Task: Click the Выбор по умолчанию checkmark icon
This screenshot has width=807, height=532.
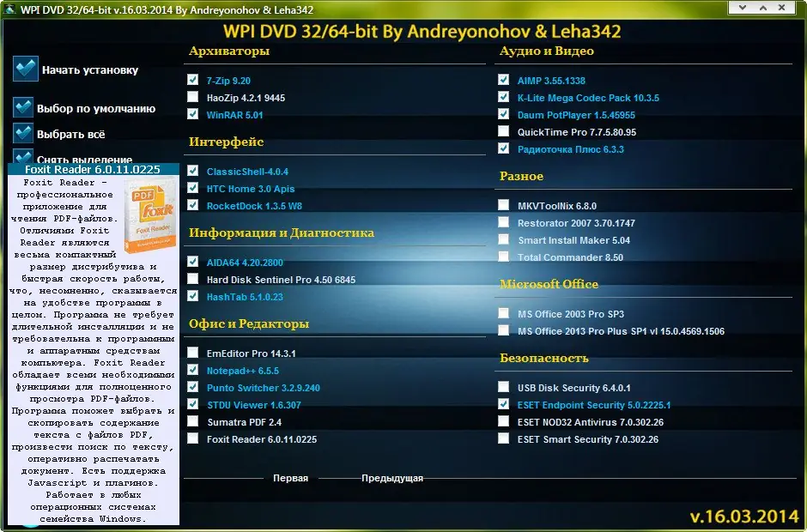Action: coord(23,107)
